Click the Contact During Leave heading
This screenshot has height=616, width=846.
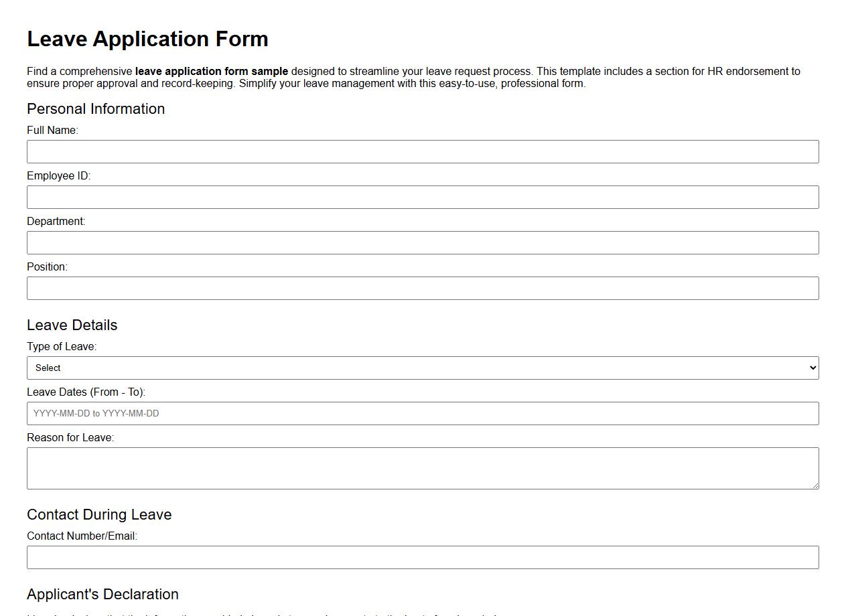99,514
